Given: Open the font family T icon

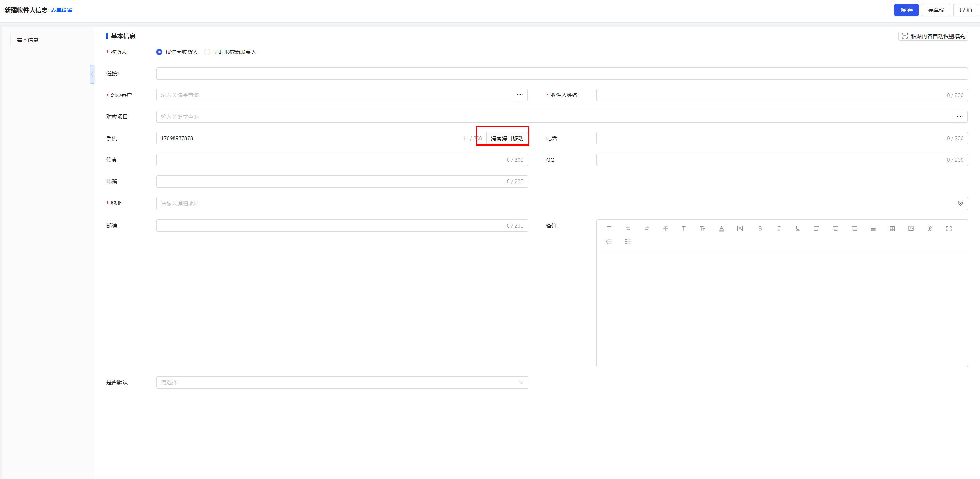Looking at the screenshot, I should pos(684,229).
